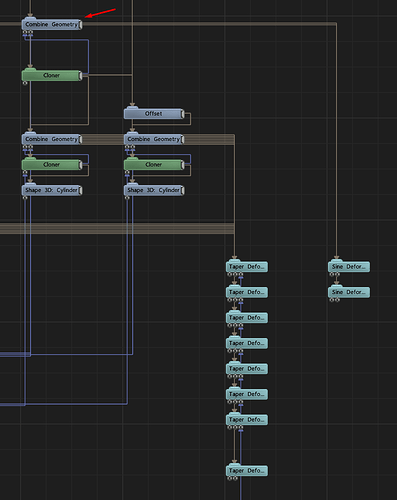Click the upper Sine Deformer node
The height and width of the screenshot is (500, 397).
pyautogui.click(x=349, y=267)
